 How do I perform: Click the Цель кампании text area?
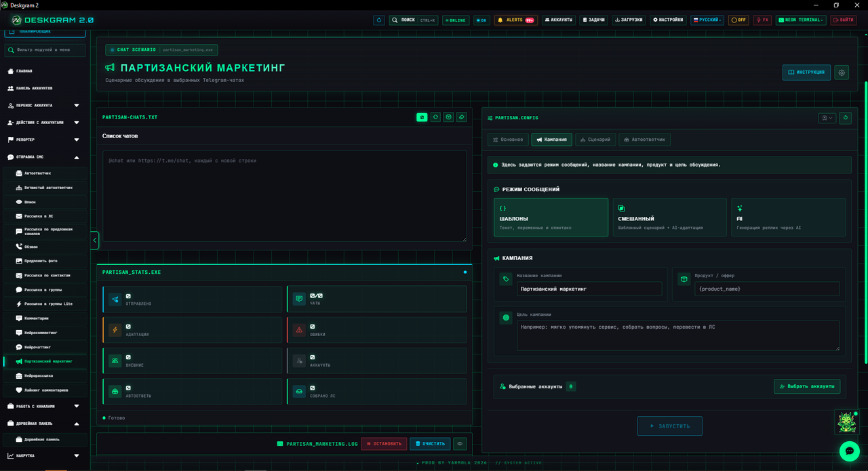(x=678, y=335)
